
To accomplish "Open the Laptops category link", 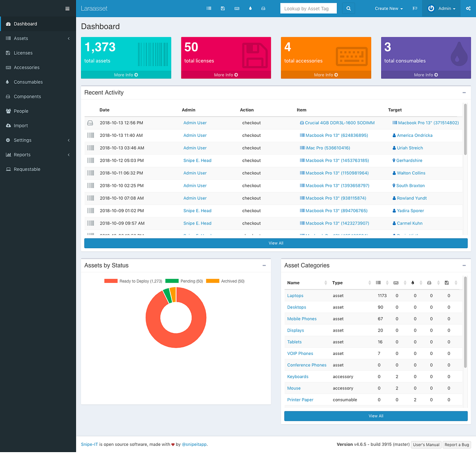I will point(295,295).
